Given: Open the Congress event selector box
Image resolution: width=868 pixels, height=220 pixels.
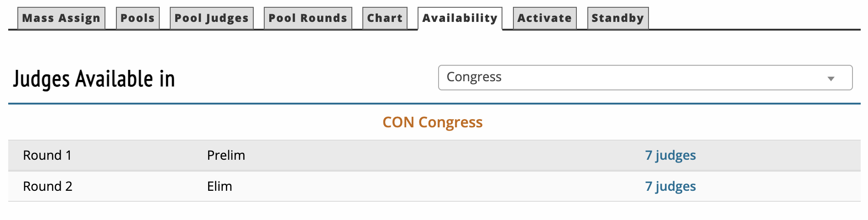Looking at the screenshot, I should pos(630,78).
